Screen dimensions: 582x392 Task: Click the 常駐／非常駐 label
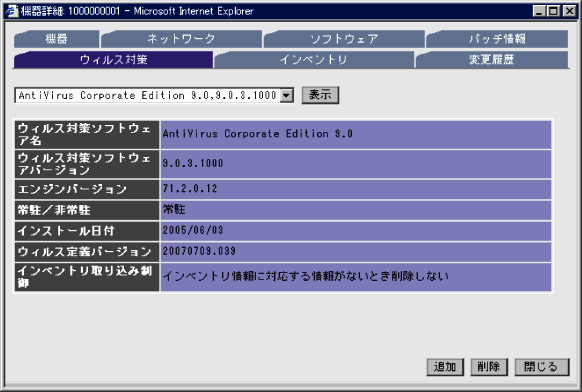[x=54, y=210]
